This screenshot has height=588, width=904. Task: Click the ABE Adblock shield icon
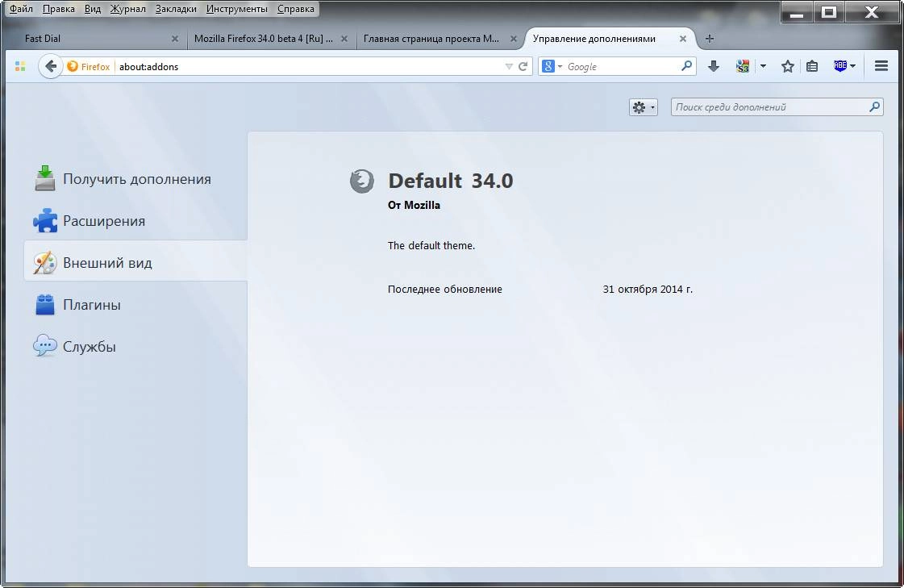[x=840, y=65]
